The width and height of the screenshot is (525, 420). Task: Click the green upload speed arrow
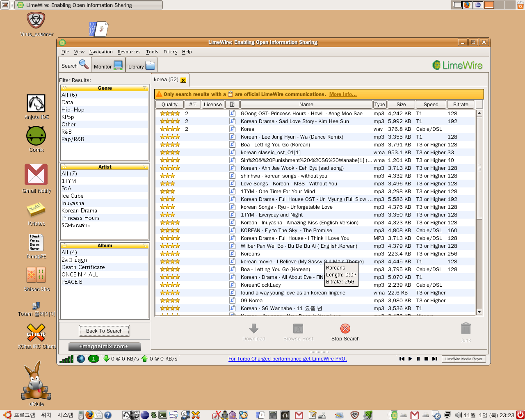click(144, 358)
